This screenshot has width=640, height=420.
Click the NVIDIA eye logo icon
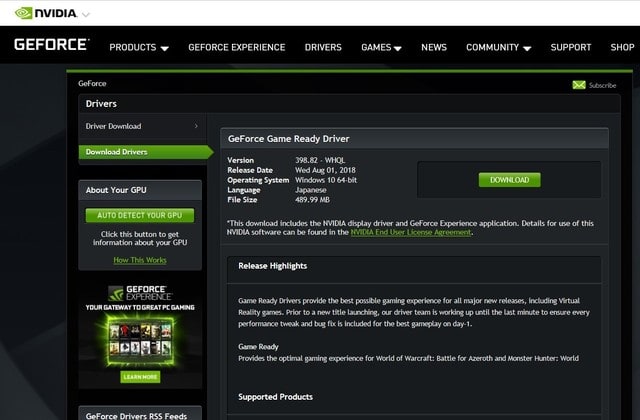pos(23,13)
